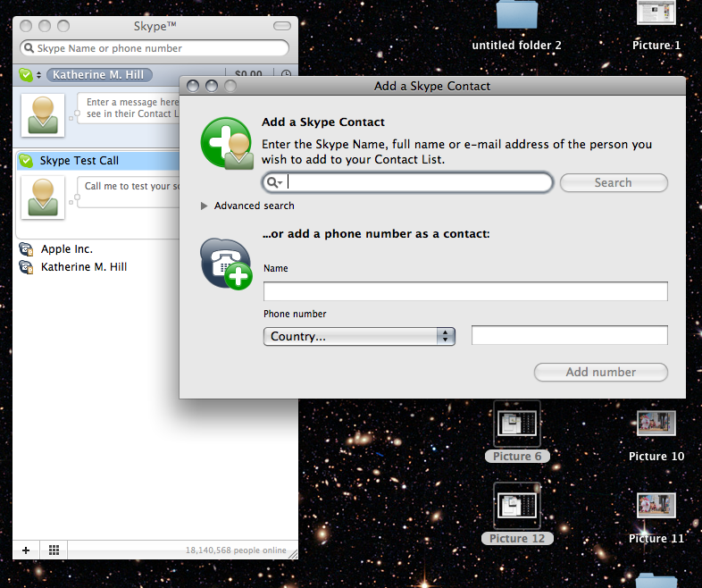Open the search magnifier dropdown in the dialog
The image size is (702, 588).
click(274, 182)
